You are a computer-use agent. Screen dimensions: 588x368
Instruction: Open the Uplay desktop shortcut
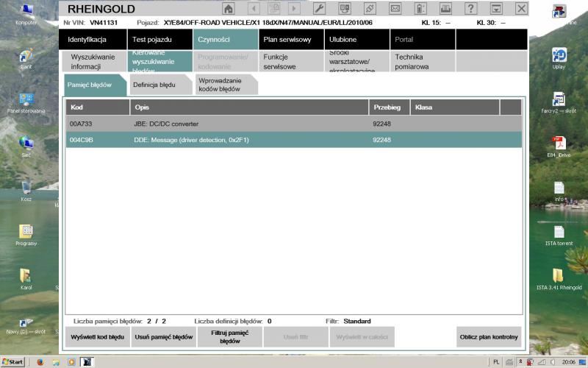click(x=559, y=59)
